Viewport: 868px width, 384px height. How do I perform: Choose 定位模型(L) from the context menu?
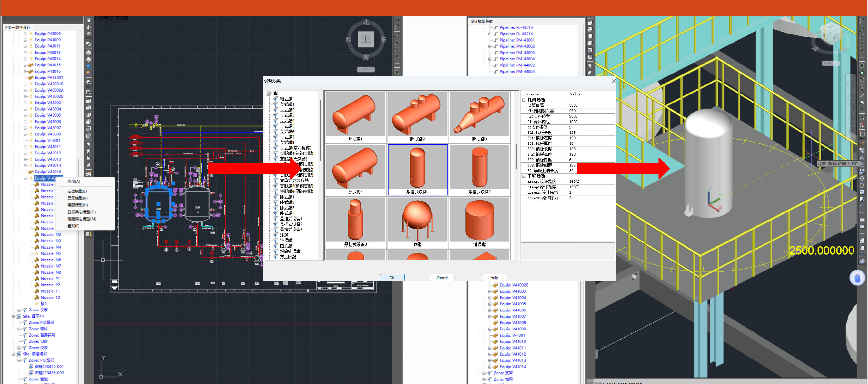(77, 191)
